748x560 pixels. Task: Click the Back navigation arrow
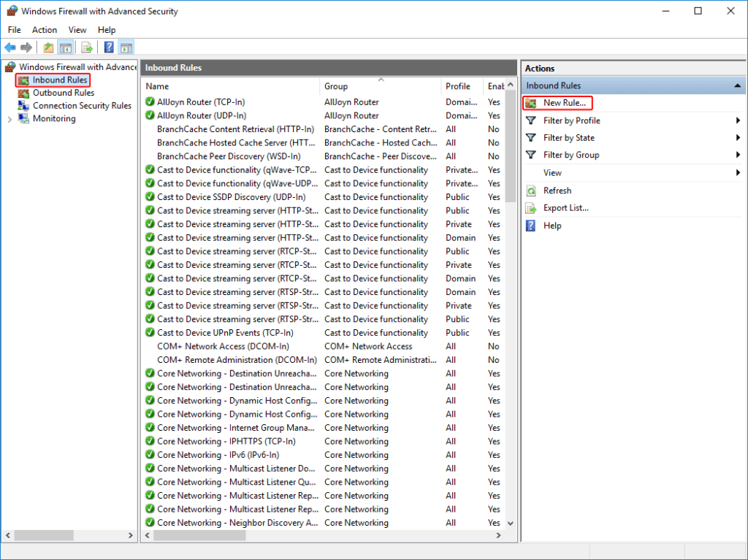click(x=9, y=47)
